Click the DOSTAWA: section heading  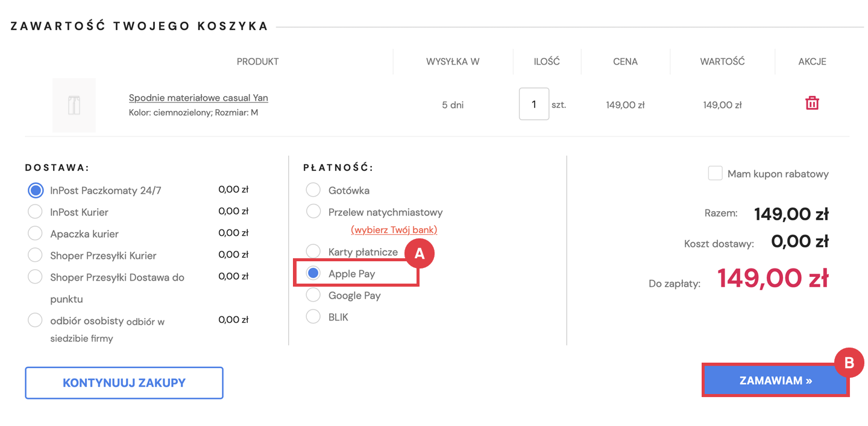coord(57,168)
